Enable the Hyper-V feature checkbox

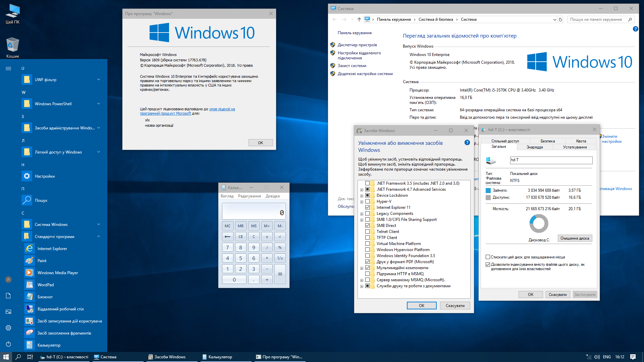point(368,201)
